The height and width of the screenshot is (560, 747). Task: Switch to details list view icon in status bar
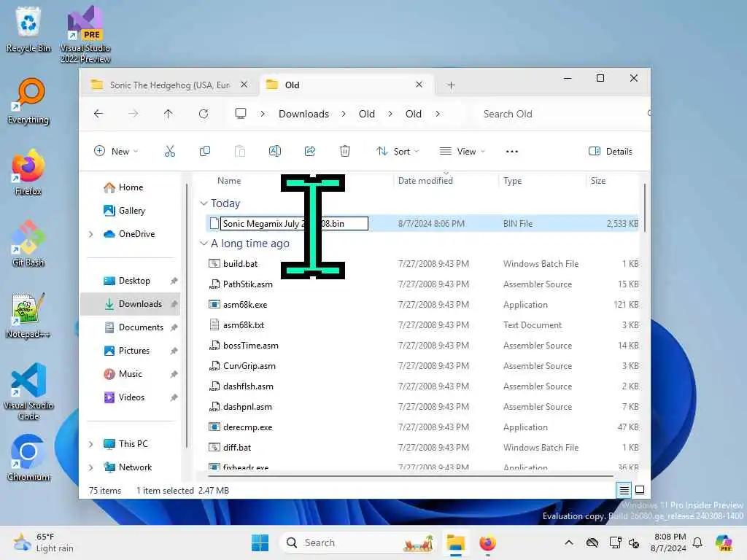click(624, 489)
